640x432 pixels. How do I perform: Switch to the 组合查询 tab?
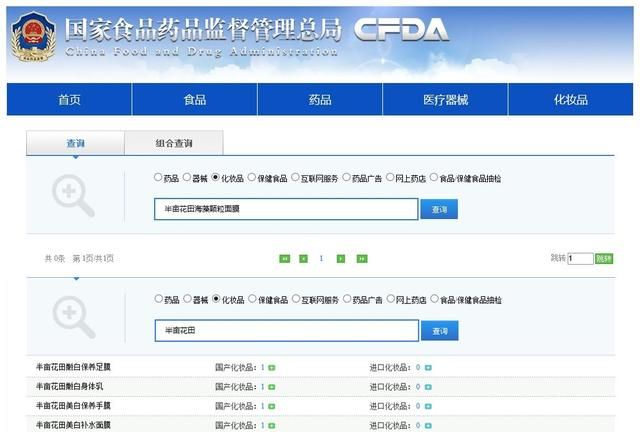point(174,143)
